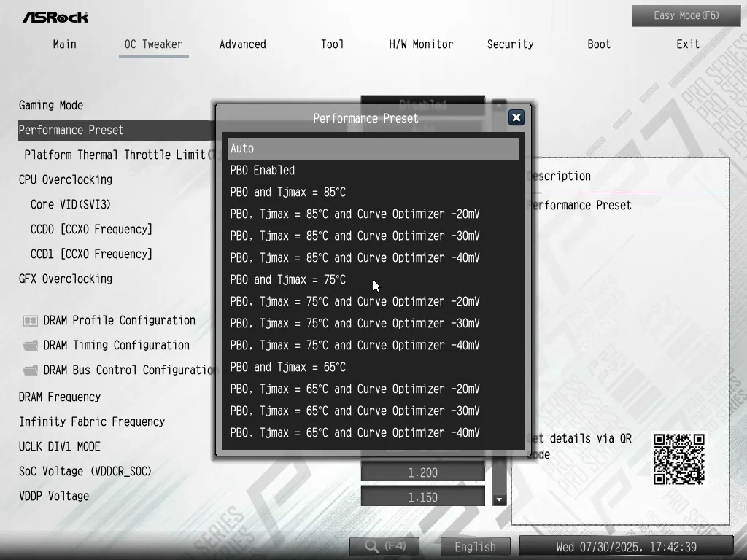Open DRAM Timing Configuration folder icon
This screenshot has height=560, width=747.
coord(31,346)
